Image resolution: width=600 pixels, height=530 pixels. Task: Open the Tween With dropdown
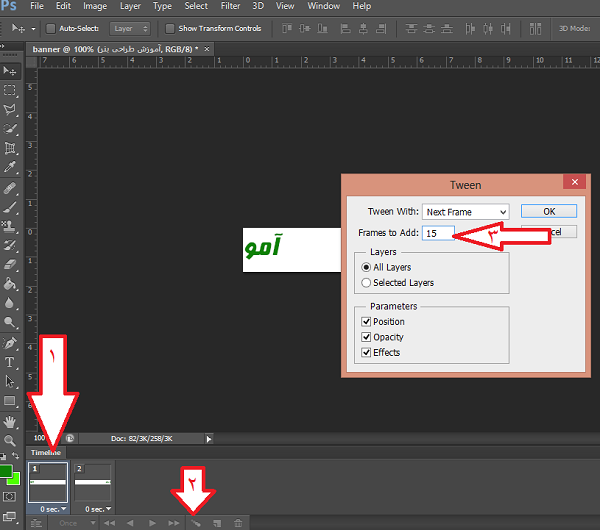click(465, 212)
